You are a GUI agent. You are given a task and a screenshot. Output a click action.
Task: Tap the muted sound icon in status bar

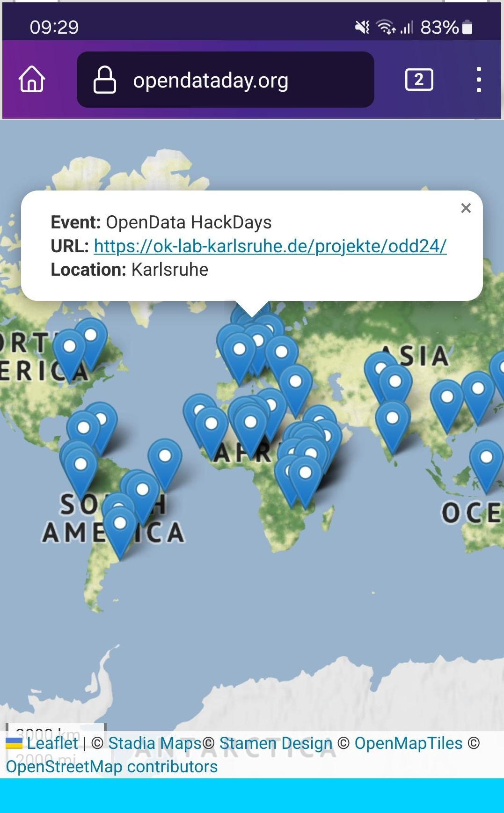click(362, 28)
